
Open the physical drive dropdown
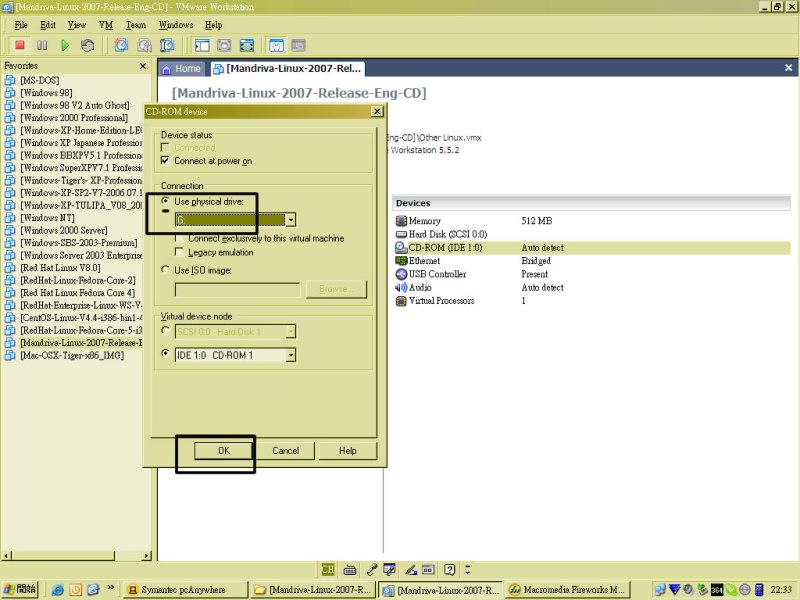(x=290, y=220)
